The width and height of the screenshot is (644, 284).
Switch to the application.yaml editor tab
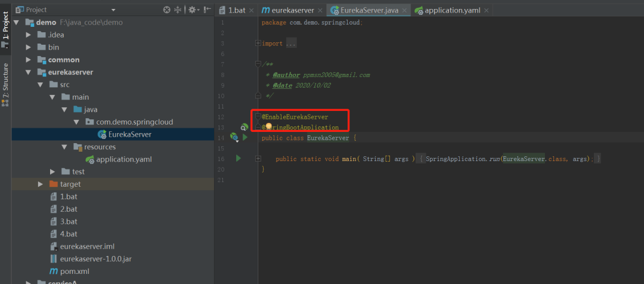tap(452, 10)
